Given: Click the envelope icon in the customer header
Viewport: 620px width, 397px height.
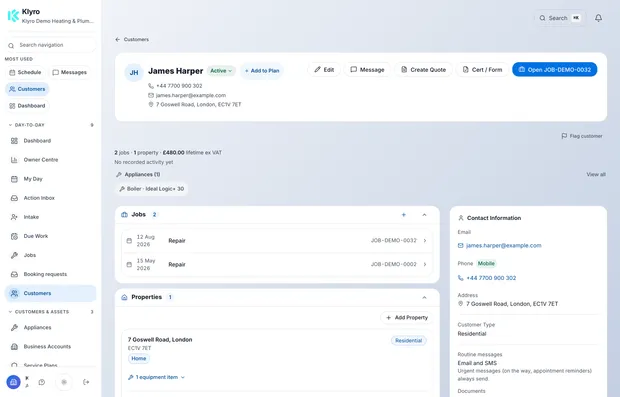Looking at the screenshot, I should [151, 95].
